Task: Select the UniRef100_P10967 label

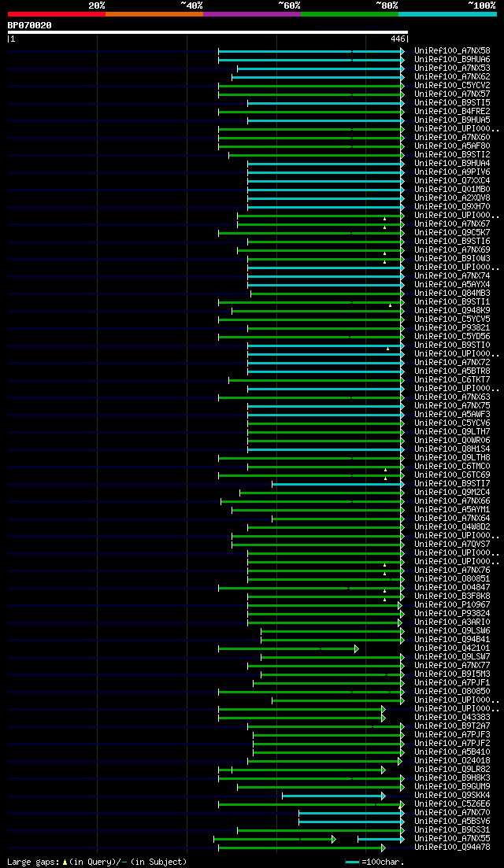Action: (452, 604)
